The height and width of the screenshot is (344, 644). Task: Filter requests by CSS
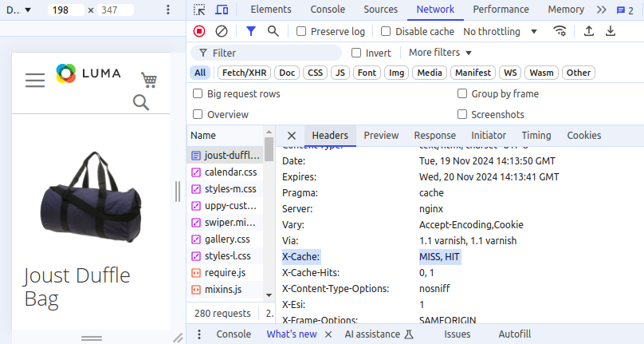click(316, 73)
